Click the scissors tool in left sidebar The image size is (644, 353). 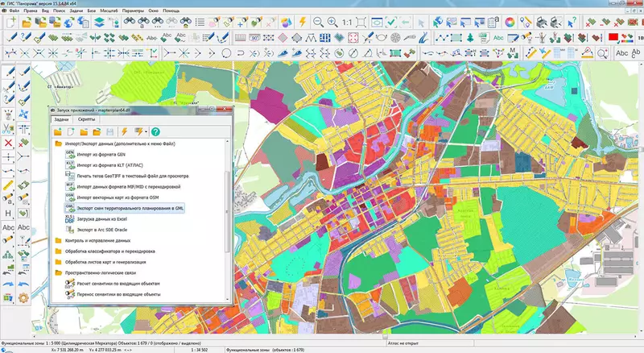(x=8, y=128)
